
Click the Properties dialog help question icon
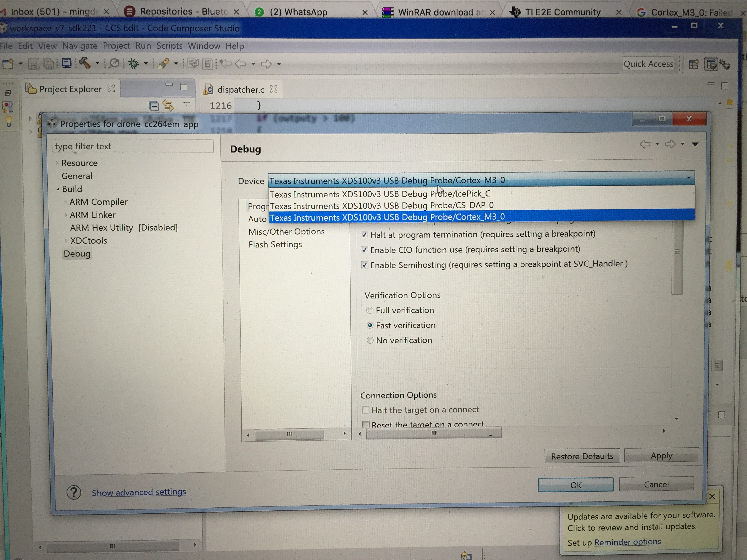coord(74,493)
